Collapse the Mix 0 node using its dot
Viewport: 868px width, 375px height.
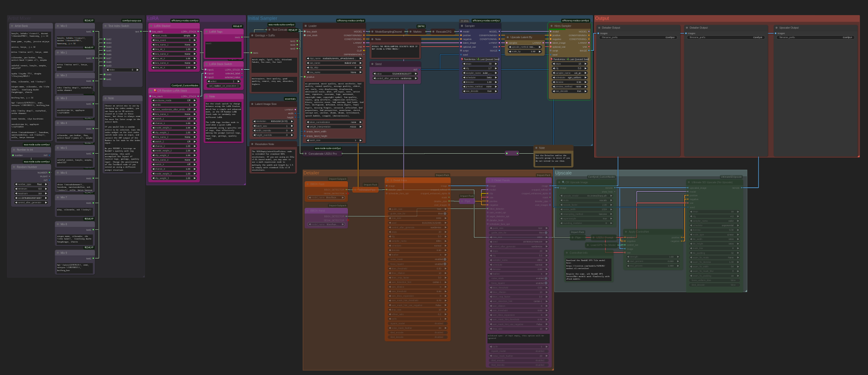(58, 26)
